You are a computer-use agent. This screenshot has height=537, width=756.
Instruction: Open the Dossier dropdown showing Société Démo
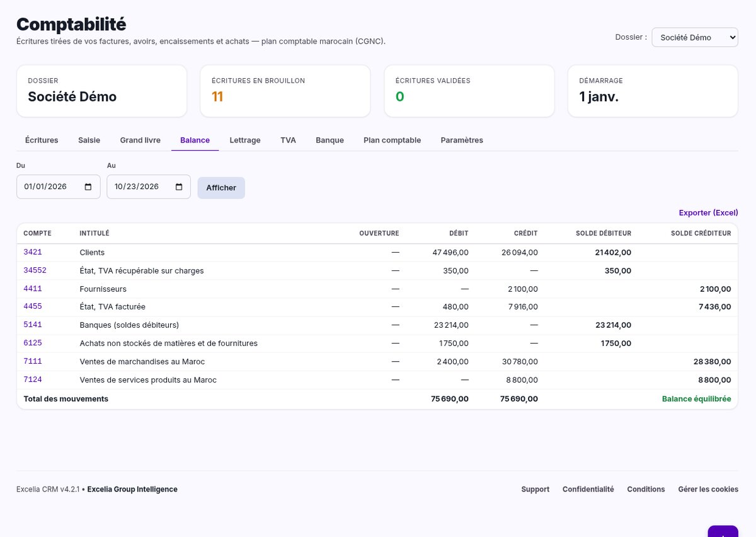(694, 37)
